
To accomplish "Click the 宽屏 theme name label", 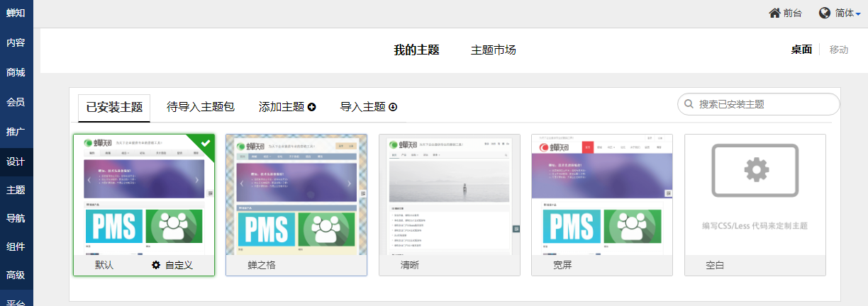I will (563, 265).
